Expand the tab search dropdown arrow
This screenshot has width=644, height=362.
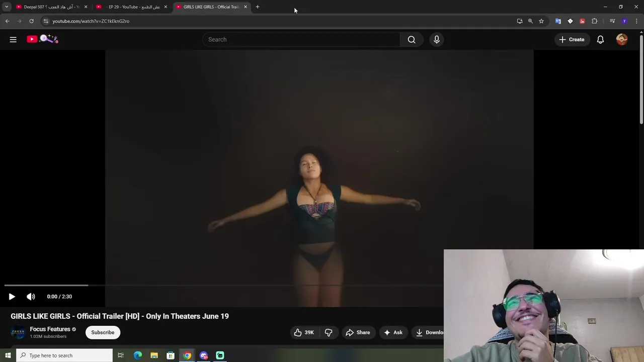pyautogui.click(x=7, y=7)
